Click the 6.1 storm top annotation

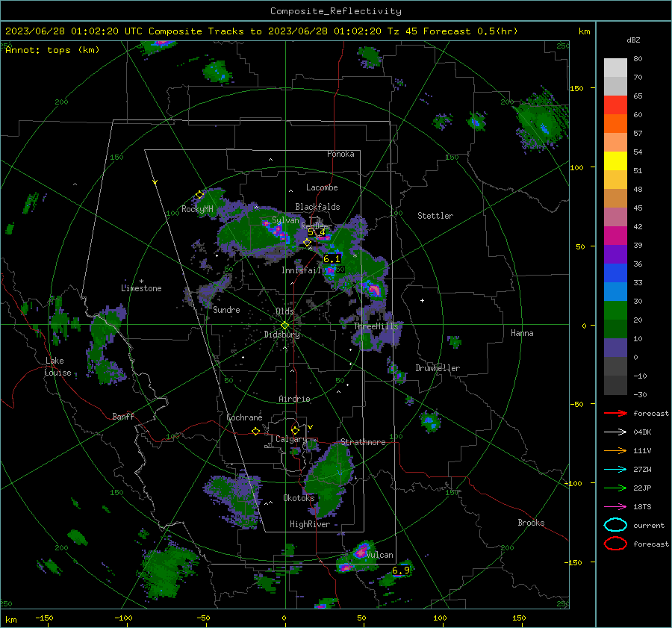coord(332,259)
